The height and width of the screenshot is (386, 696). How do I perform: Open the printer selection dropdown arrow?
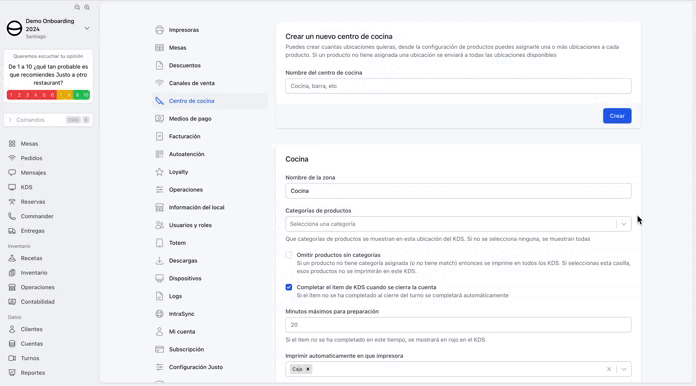pos(624,369)
